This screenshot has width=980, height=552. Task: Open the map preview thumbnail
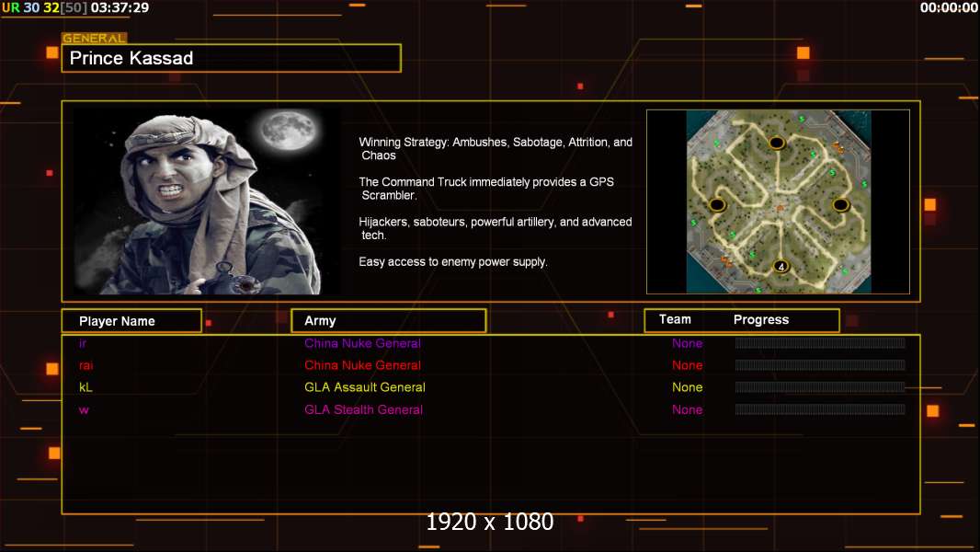[x=778, y=201]
